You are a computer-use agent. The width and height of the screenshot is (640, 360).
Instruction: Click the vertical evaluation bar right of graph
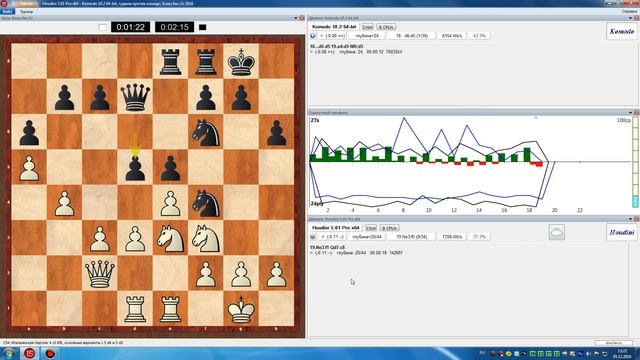pos(635,162)
